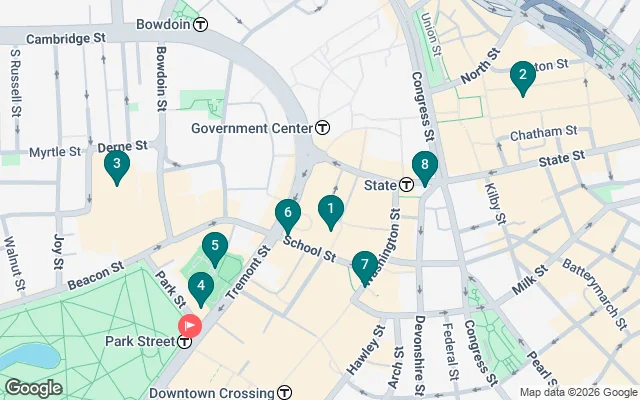Click the blue pond in the park
This screenshot has width=640, height=400.
[29, 357]
